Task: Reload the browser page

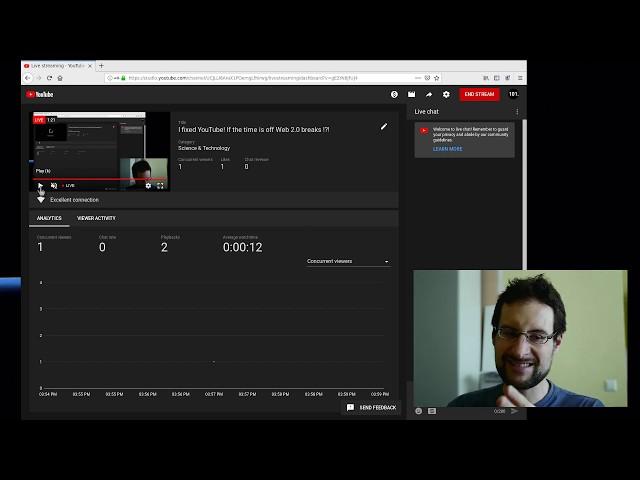Action: click(49, 78)
